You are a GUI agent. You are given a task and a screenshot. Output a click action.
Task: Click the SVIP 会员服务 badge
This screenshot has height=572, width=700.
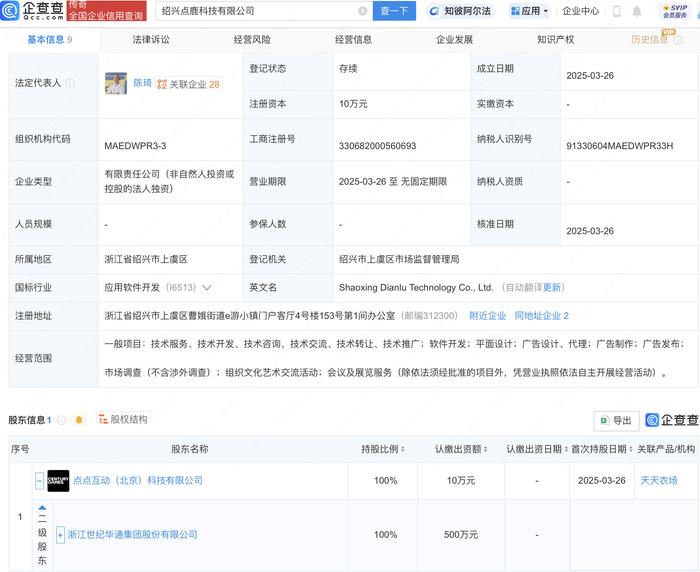coord(675,11)
